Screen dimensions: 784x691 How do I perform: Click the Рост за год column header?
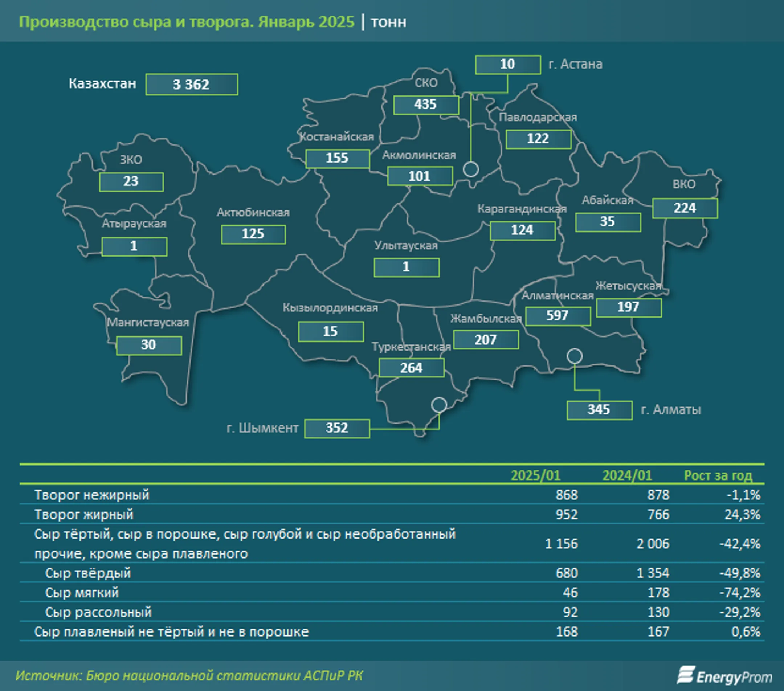pyautogui.click(x=718, y=475)
